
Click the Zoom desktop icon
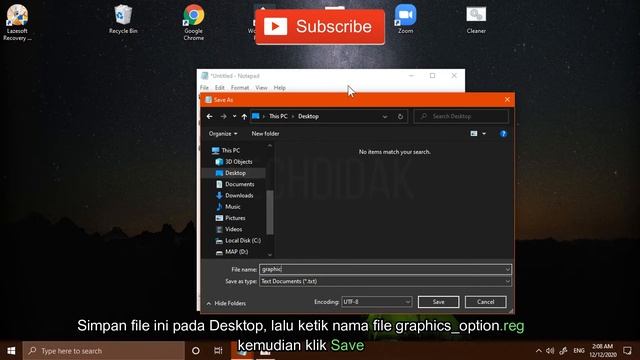tap(405, 19)
